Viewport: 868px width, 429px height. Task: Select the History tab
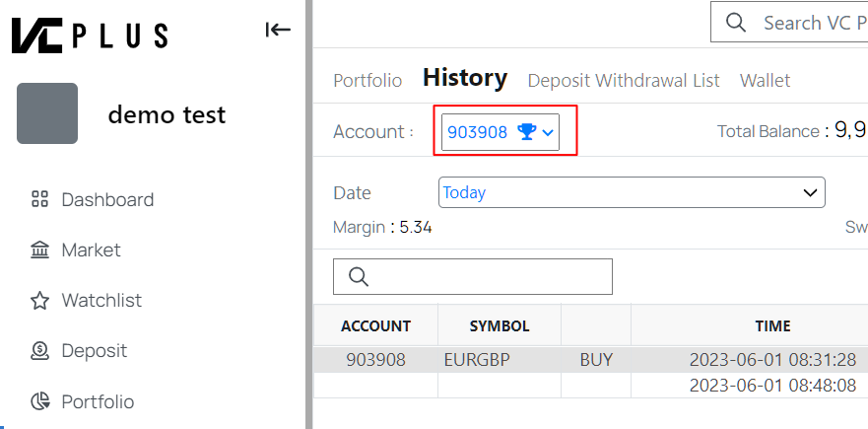tap(464, 78)
